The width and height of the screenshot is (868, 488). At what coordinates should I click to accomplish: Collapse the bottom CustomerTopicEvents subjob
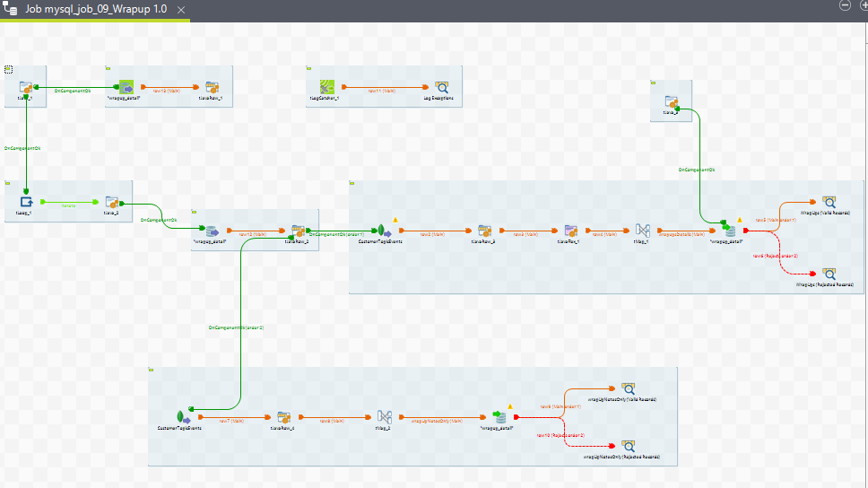pyautogui.click(x=152, y=370)
